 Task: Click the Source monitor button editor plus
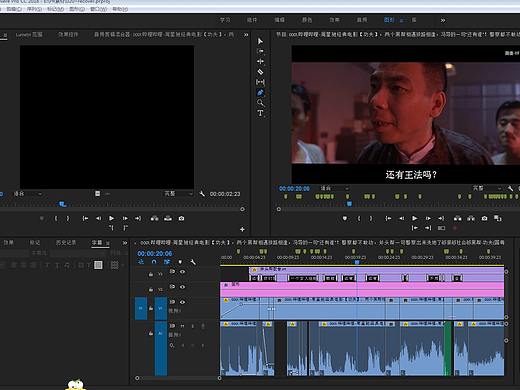tap(242, 229)
